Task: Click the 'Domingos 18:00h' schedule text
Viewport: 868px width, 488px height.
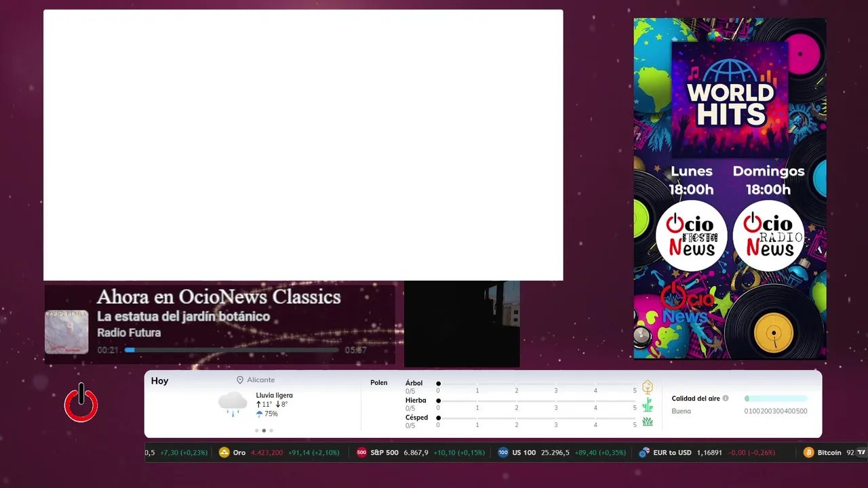Action: coord(768,180)
